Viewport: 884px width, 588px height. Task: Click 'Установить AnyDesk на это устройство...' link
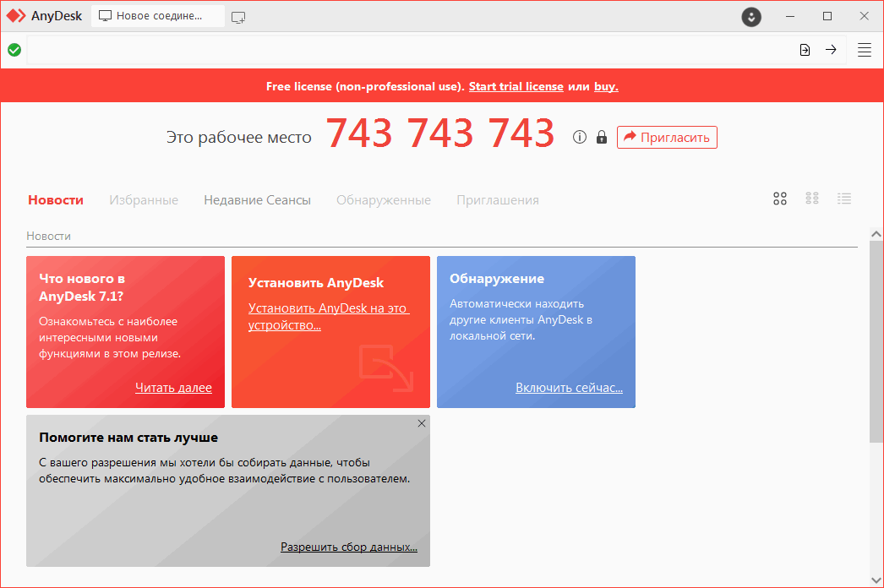pyautogui.click(x=329, y=317)
